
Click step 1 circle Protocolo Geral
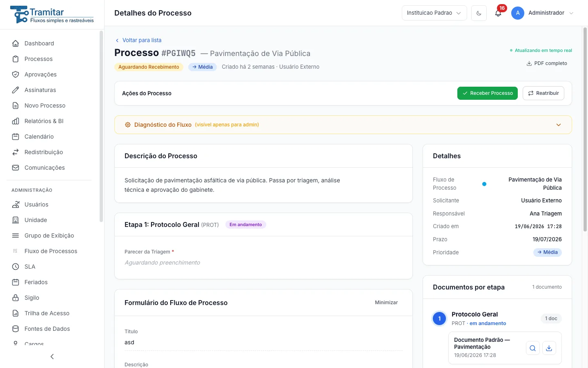point(439,319)
